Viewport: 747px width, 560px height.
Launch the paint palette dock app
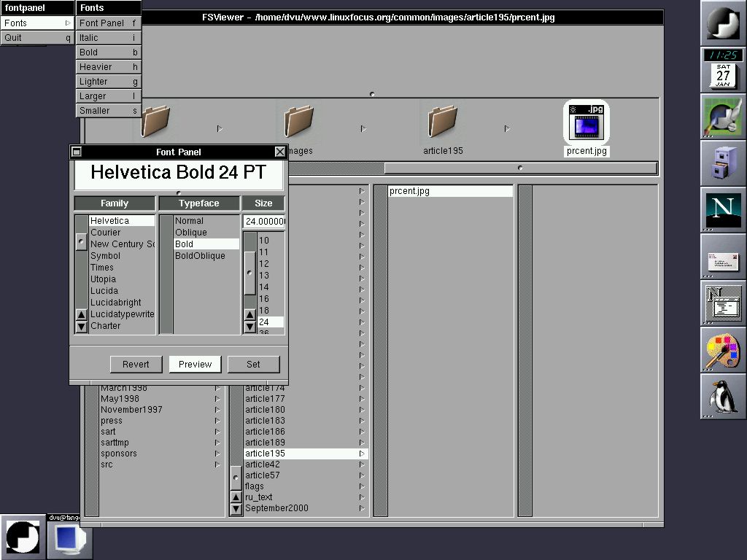pyautogui.click(x=723, y=351)
